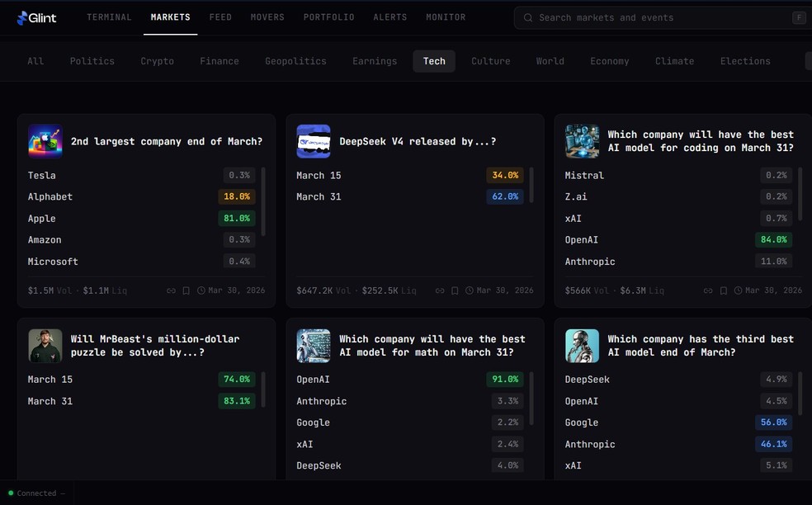This screenshot has height=505, width=812.
Task: Open the Monitor tab
Action: pos(446,17)
